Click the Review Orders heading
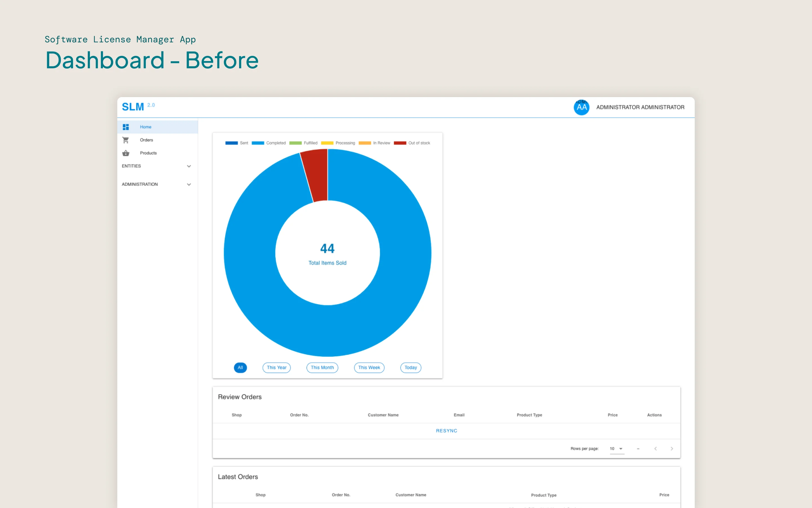812x508 pixels. pos(240,397)
